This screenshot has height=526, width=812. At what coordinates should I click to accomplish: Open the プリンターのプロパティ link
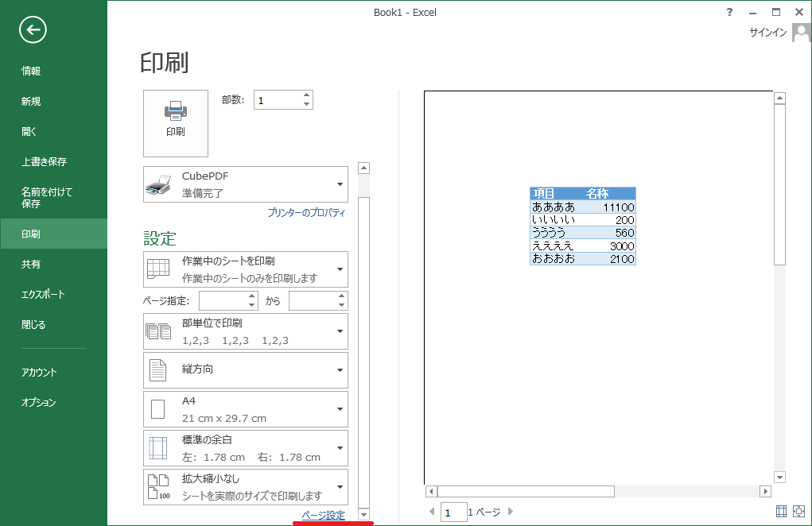[x=306, y=213]
